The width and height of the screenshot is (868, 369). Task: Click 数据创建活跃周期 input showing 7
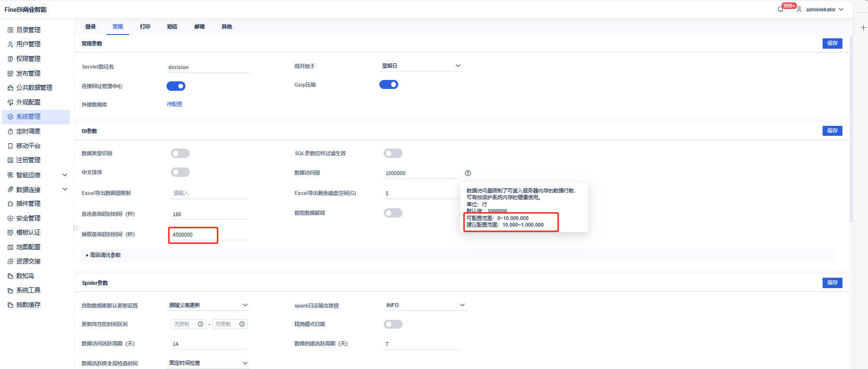[x=421, y=344]
